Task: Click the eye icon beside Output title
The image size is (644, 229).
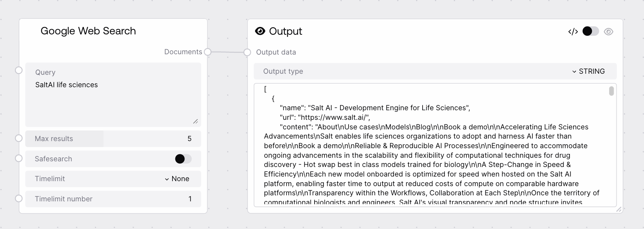Action: pos(260,31)
